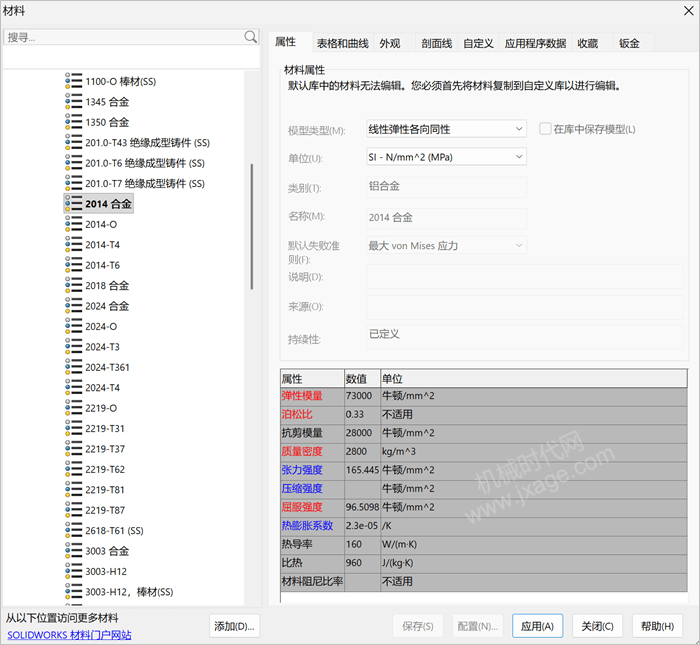Image resolution: width=700 pixels, height=645 pixels.
Task: Open 默认失败准则 von Mises dropdown
Action: tap(446, 246)
